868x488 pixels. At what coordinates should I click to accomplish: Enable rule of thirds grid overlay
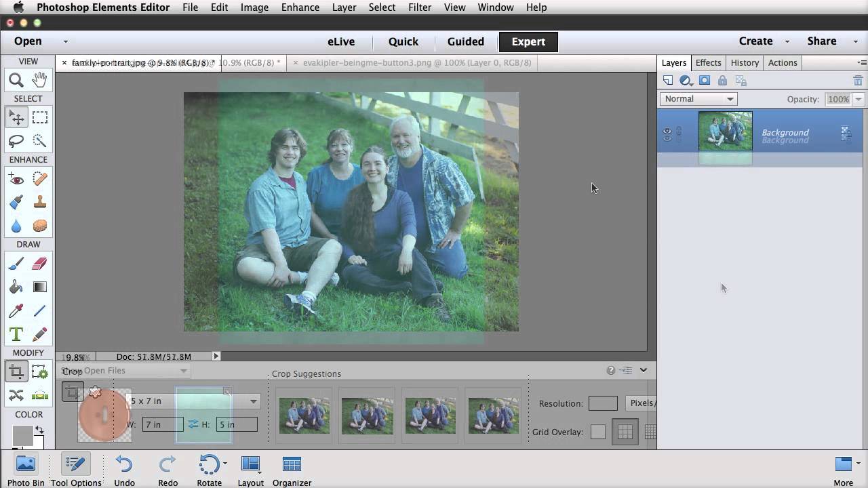click(x=625, y=432)
